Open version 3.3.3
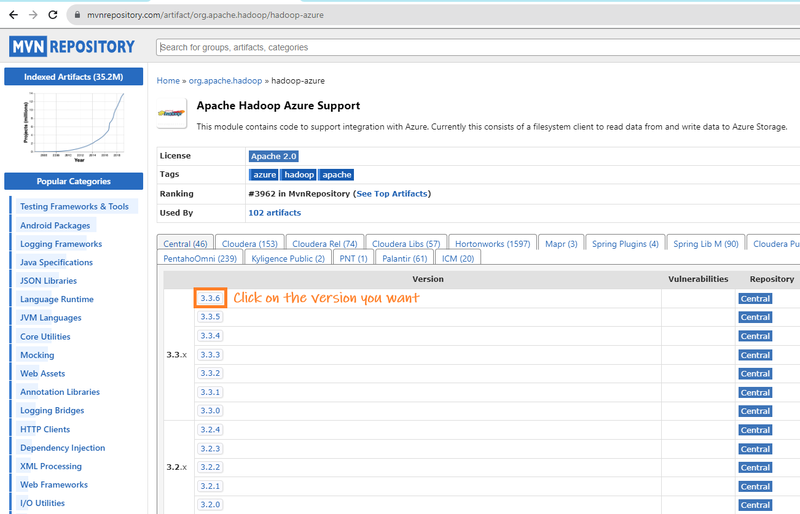The width and height of the screenshot is (800, 514). pos(210,355)
